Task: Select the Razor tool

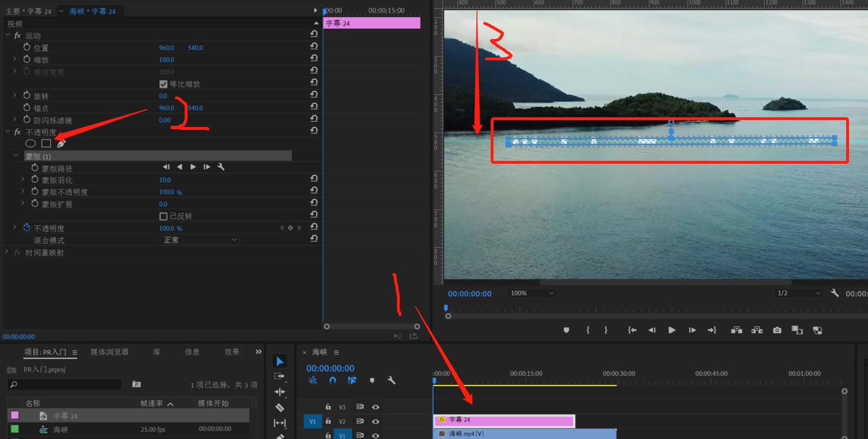Action: (x=280, y=407)
